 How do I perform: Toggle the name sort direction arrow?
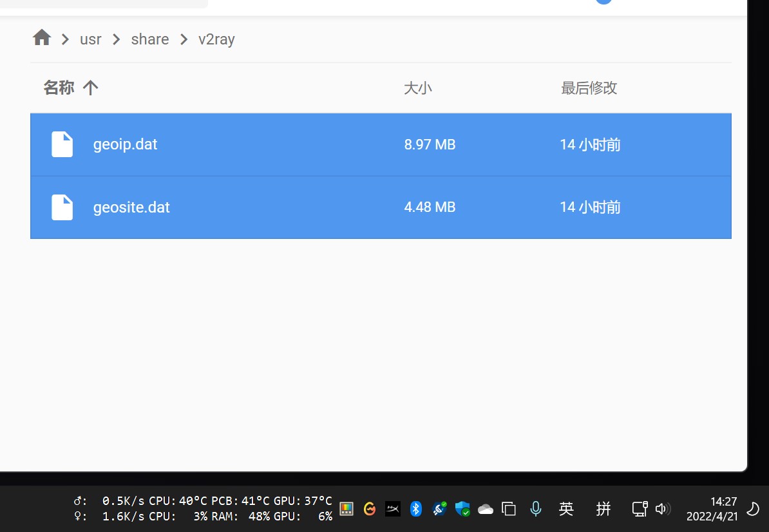pos(90,88)
